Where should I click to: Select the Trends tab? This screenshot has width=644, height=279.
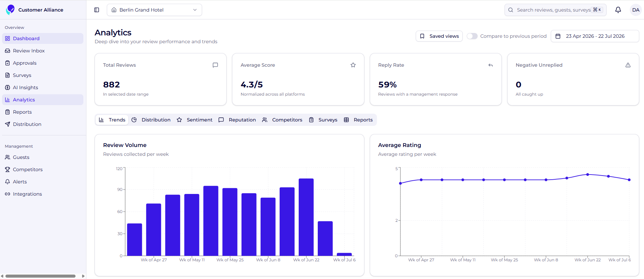click(112, 120)
